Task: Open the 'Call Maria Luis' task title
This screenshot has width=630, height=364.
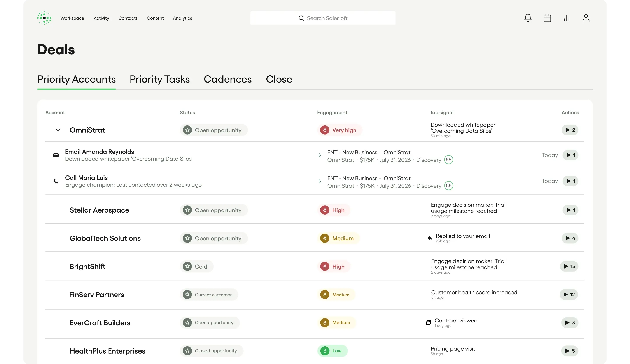Action: pyautogui.click(x=86, y=178)
